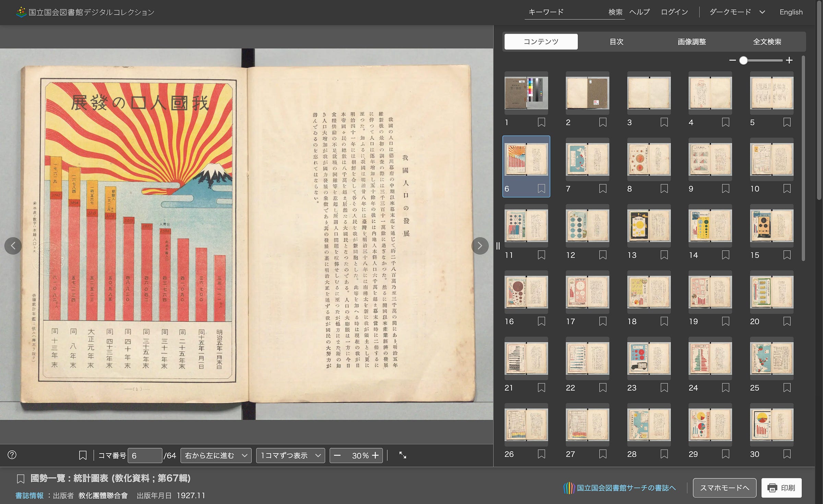823x504 pixels.
Task: Expand the ダークモード dropdown
Action: [737, 12]
